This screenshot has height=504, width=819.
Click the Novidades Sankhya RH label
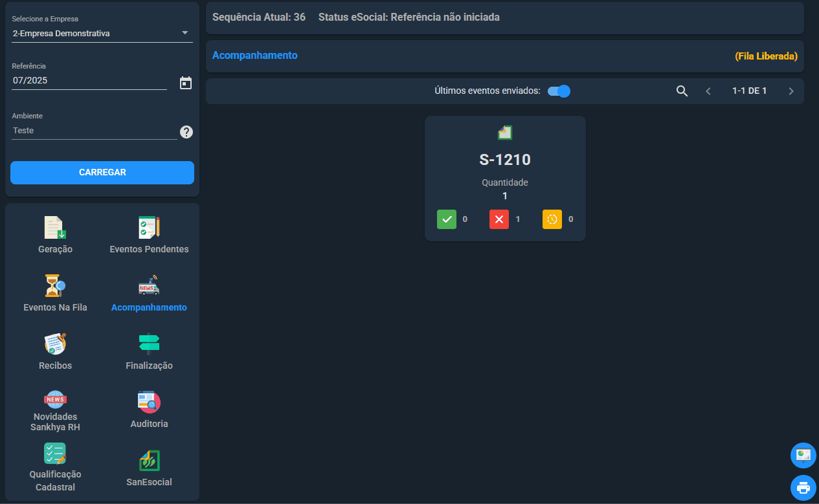point(55,422)
